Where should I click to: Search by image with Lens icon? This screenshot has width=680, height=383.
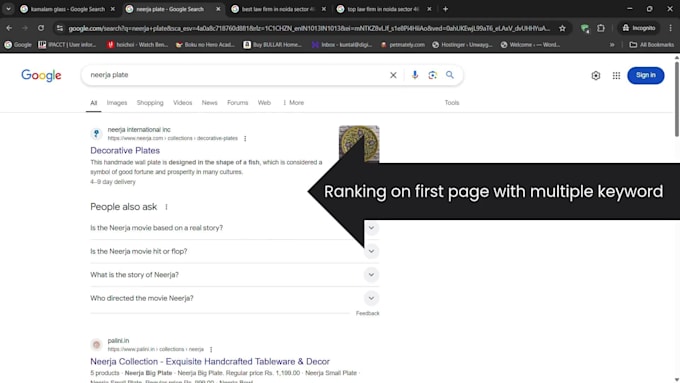pos(432,75)
